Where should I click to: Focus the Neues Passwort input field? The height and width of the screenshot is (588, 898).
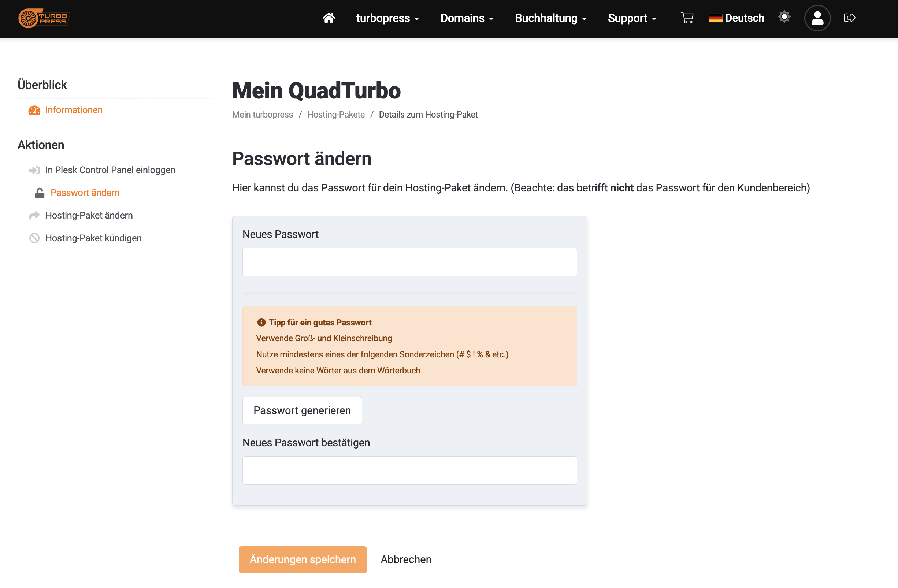point(409,262)
